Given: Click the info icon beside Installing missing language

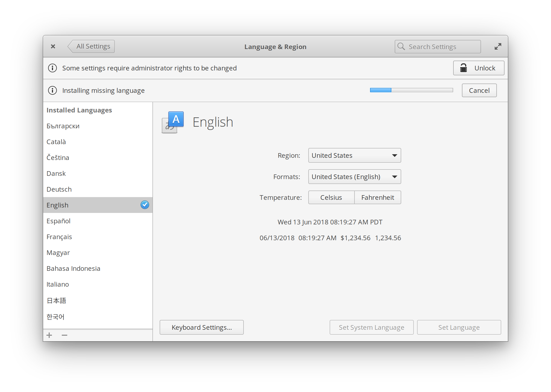Looking at the screenshot, I should (x=52, y=90).
